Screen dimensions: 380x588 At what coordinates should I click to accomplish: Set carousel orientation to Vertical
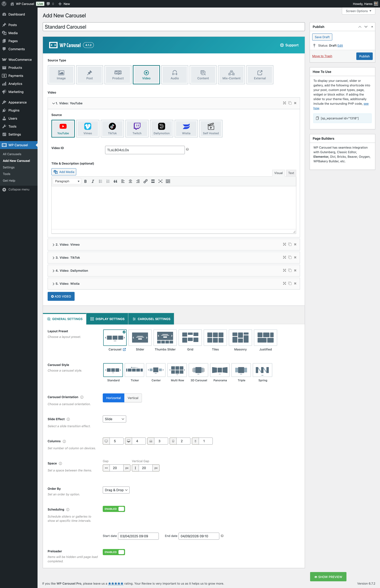pyautogui.click(x=133, y=398)
